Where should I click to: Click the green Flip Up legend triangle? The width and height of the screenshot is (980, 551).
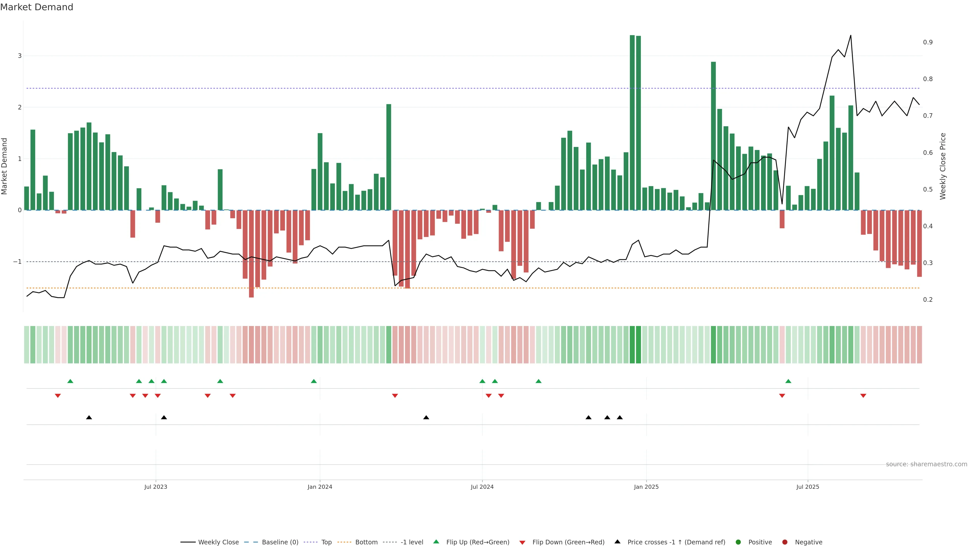[x=436, y=542]
